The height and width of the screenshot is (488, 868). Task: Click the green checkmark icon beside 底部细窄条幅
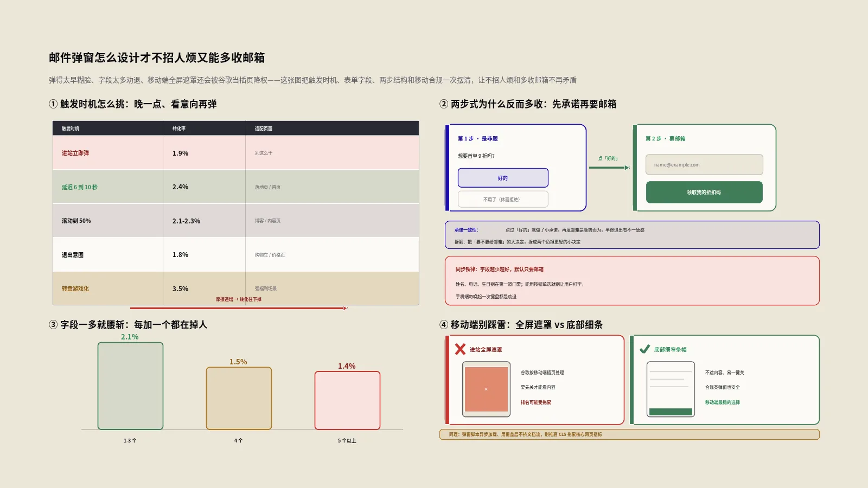coord(644,349)
